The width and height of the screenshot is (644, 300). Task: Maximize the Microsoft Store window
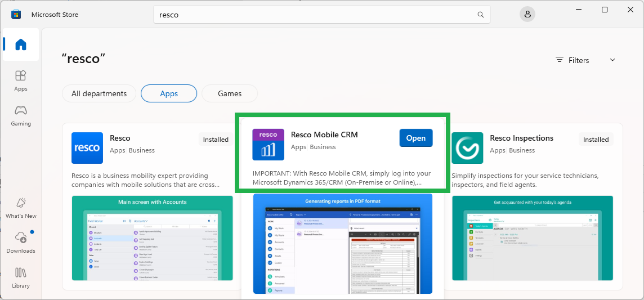point(605,10)
